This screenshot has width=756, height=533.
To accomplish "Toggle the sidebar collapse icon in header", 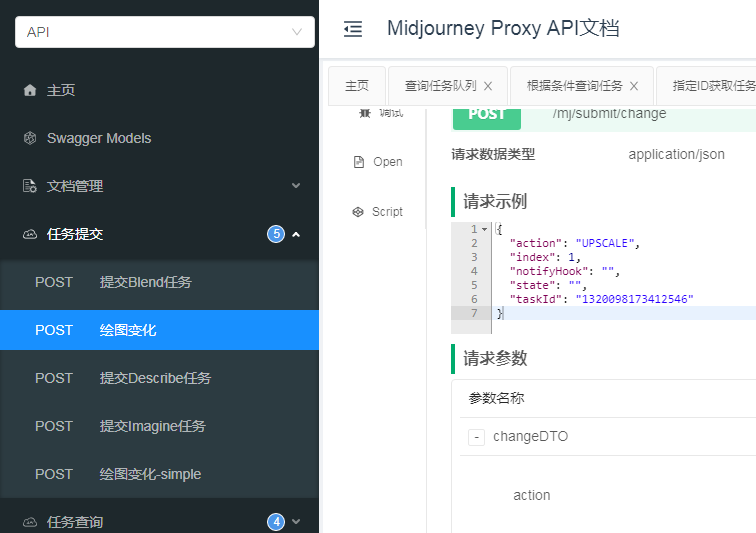I will pyautogui.click(x=353, y=29).
